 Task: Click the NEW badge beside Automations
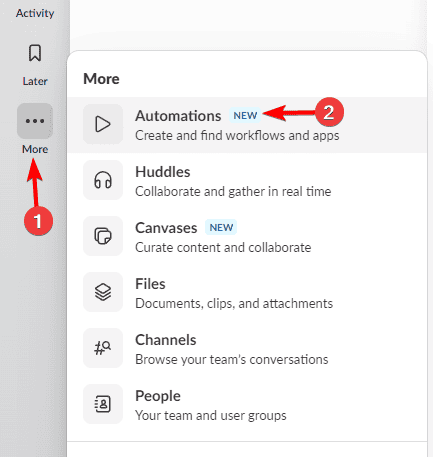(x=245, y=116)
